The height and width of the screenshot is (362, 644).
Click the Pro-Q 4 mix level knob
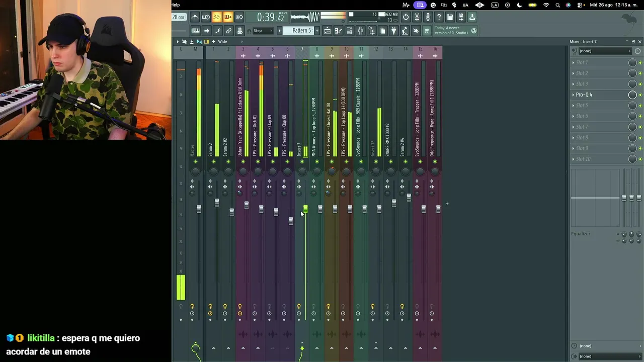[x=632, y=95]
